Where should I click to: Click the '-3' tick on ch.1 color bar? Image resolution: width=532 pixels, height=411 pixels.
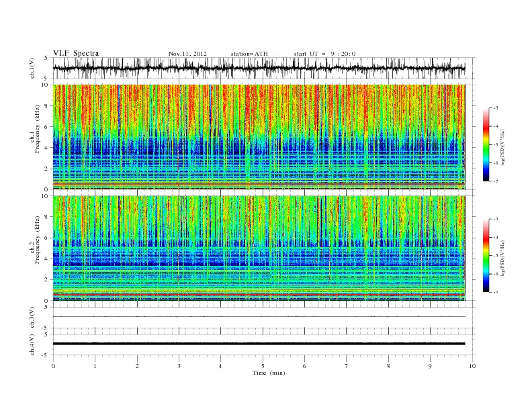[495, 108]
